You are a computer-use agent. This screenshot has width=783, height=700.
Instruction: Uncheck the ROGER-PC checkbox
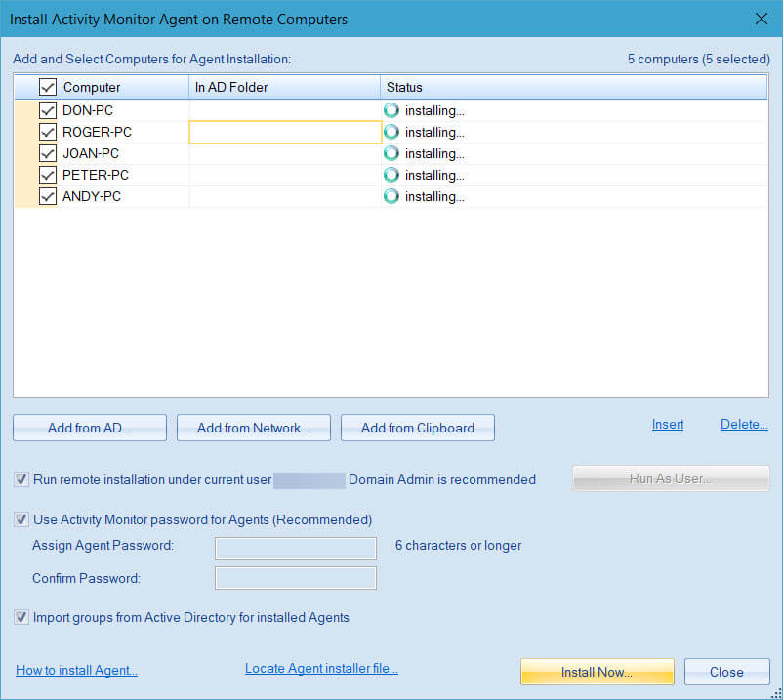48,132
